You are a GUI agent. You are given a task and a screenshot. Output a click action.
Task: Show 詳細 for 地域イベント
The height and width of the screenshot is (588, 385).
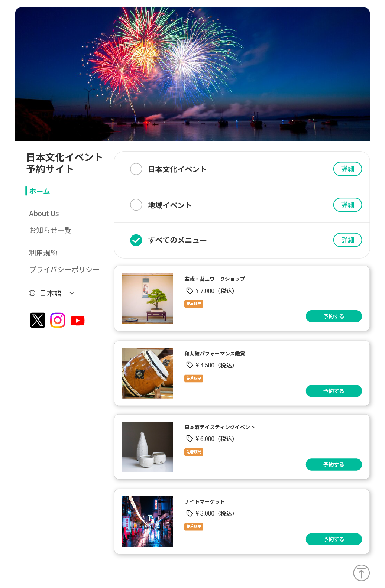pyautogui.click(x=347, y=205)
